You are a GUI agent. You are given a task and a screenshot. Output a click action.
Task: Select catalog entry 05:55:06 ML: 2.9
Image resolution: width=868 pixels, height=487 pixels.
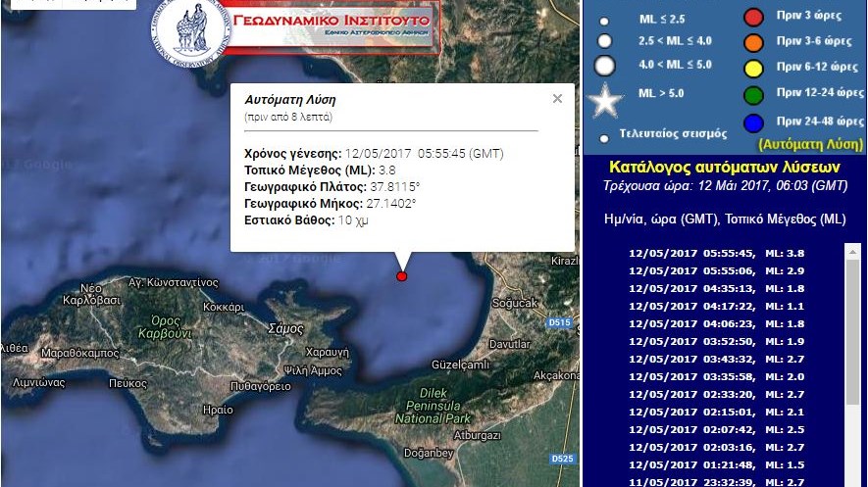click(716, 270)
